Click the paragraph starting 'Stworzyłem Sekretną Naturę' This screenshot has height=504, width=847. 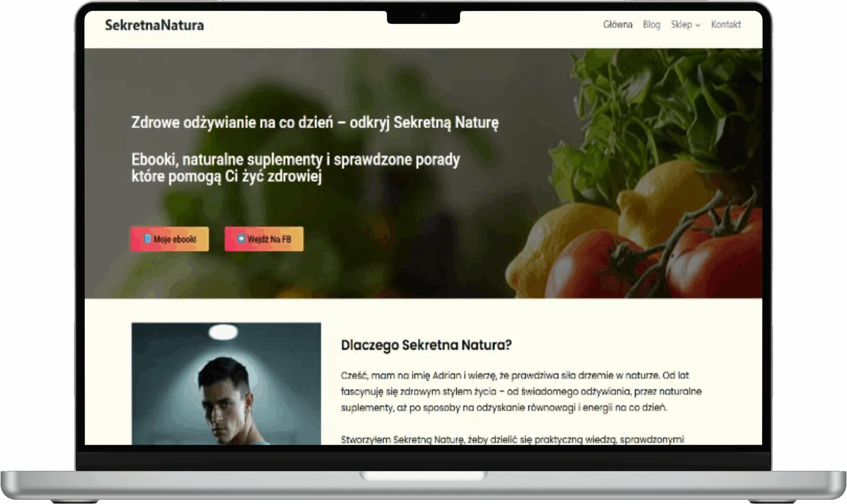[x=513, y=440]
